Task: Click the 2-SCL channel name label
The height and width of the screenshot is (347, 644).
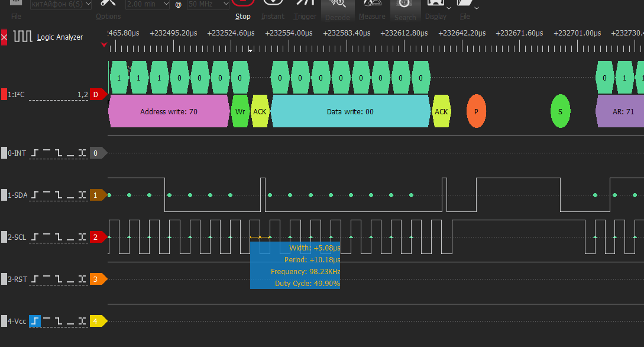Action: pos(17,237)
